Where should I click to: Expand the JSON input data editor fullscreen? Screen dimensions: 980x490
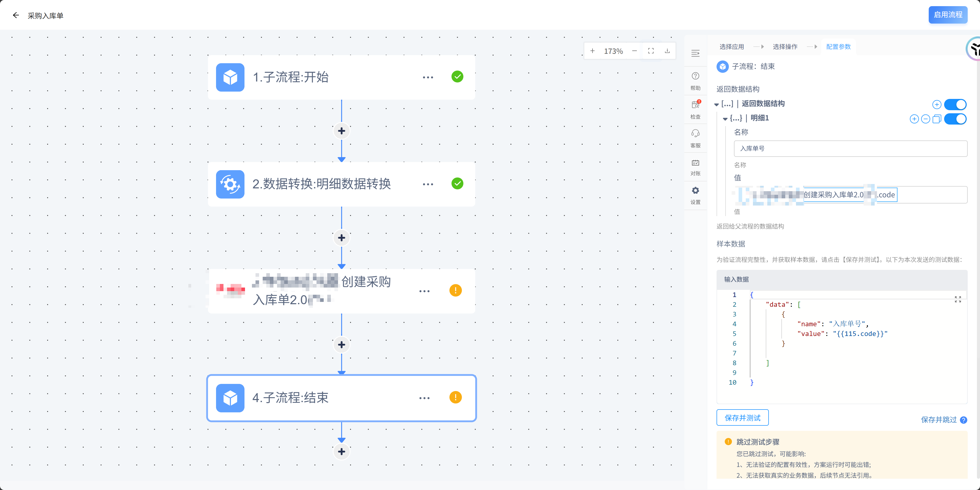click(x=957, y=299)
